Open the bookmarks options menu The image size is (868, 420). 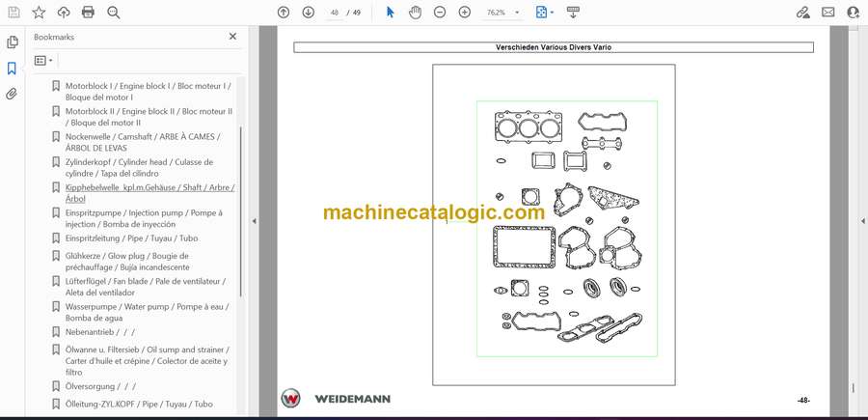43,61
